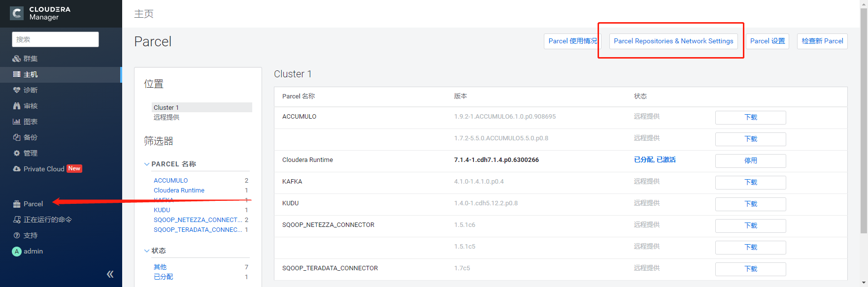Image resolution: width=868 pixels, height=287 pixels.
Task: Filter by SQOOP_TERADATA_CONNEC... parcel name
Action: pyautogui.click(x=198, y=230)
